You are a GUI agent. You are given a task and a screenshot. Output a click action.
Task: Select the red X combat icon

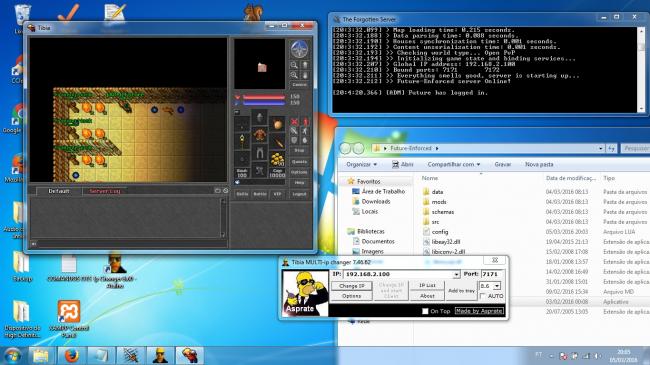pos(294,122)
